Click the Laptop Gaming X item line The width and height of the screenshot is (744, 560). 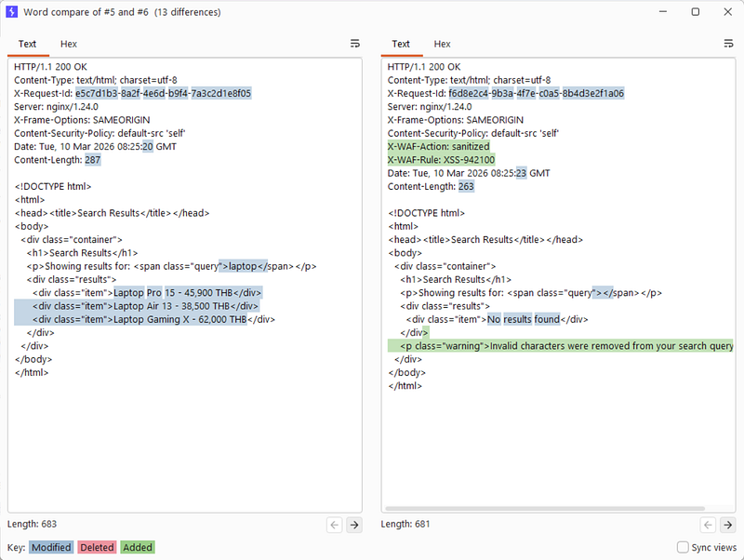[153, 319]
